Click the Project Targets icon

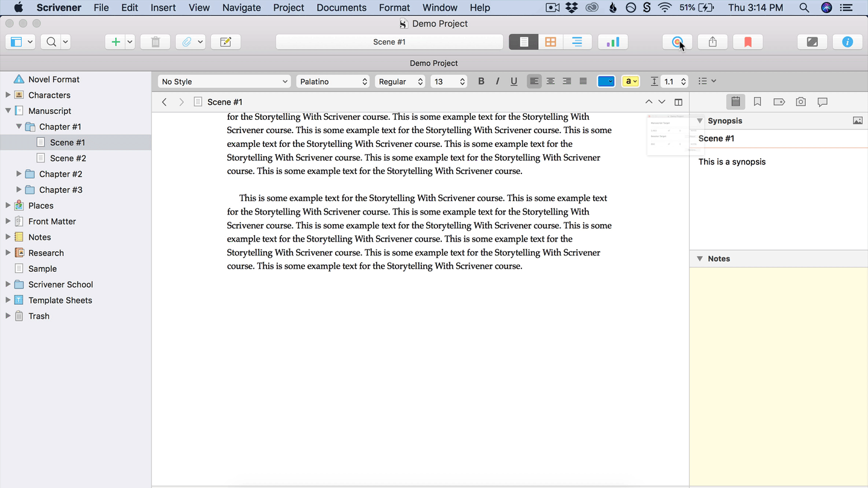[x=677, y=42]
